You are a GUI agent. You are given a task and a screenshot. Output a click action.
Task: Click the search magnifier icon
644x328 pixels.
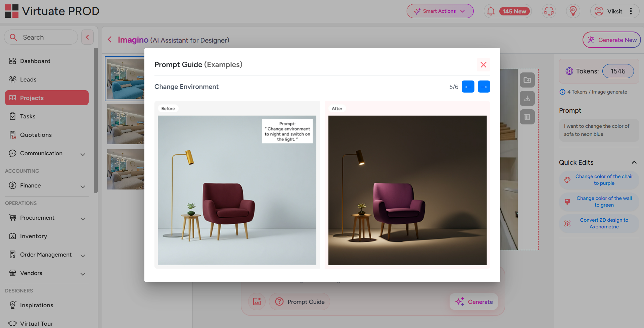click(13, 37)
